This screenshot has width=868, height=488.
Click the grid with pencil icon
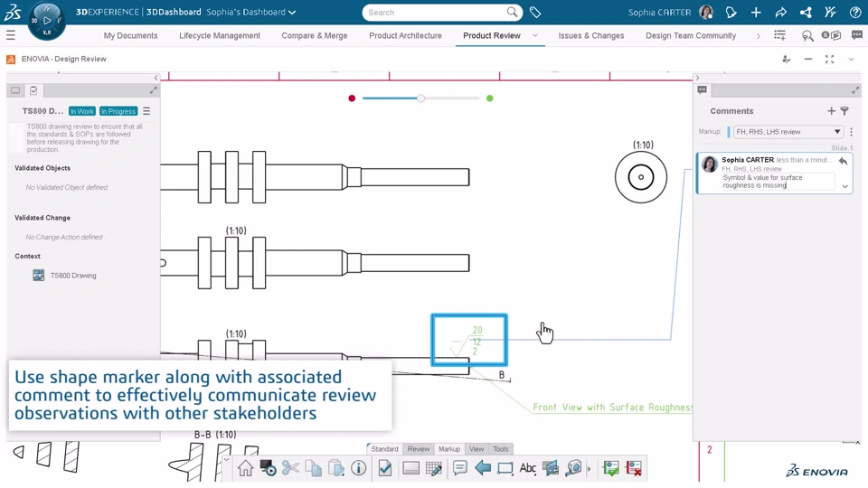[x=433, y=469]
